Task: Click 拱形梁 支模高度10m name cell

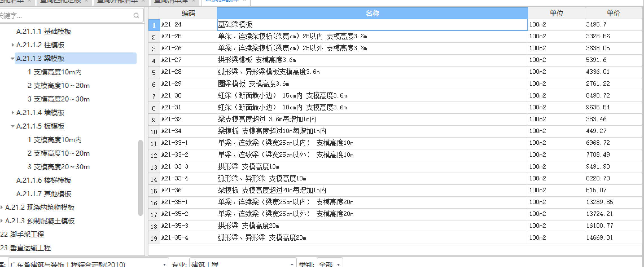Action: [372, 167]
